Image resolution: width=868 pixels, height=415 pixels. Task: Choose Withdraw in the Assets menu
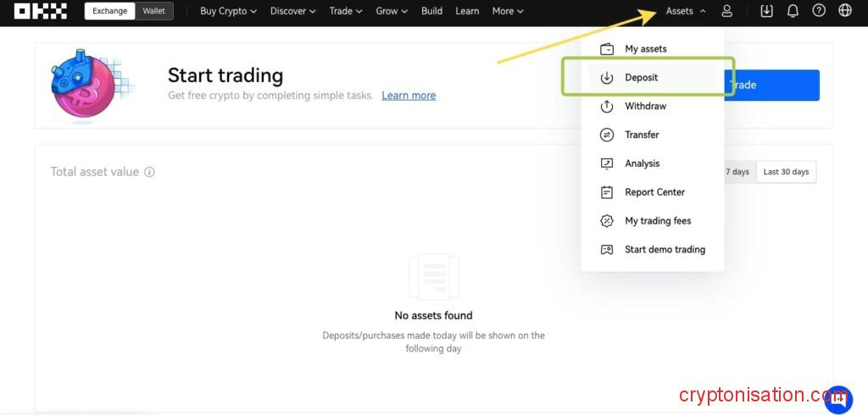(645, 107)
